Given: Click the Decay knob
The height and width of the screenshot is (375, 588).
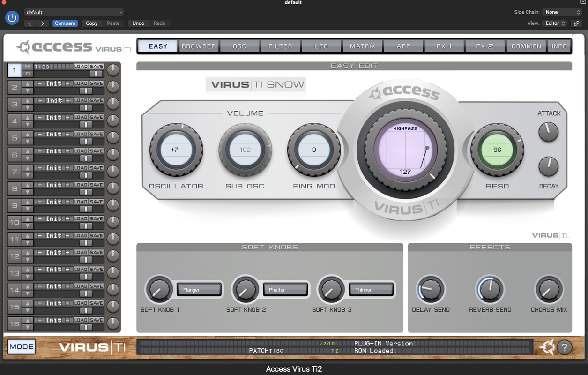Looking at the screenshot, I should point(548,166).
